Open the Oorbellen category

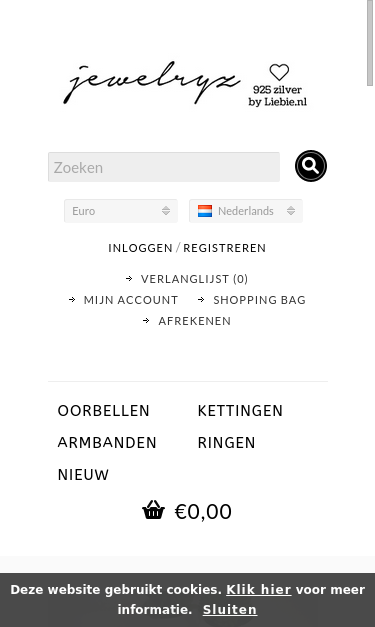click(x=104, y=411)
